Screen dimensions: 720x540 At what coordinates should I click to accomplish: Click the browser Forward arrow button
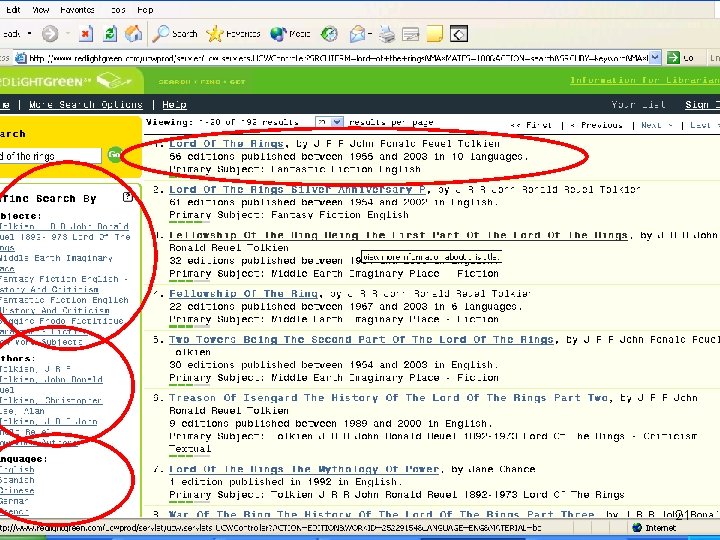[50, 34]
